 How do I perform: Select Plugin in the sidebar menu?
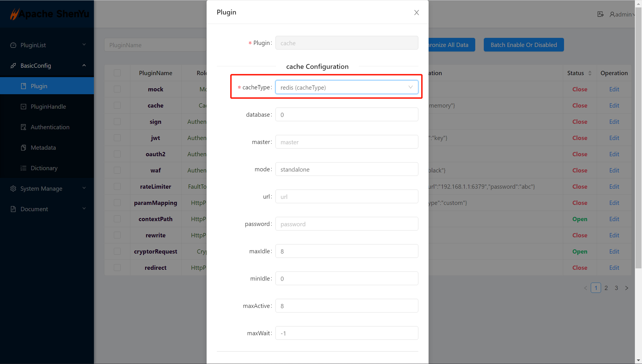click(39, 86)
